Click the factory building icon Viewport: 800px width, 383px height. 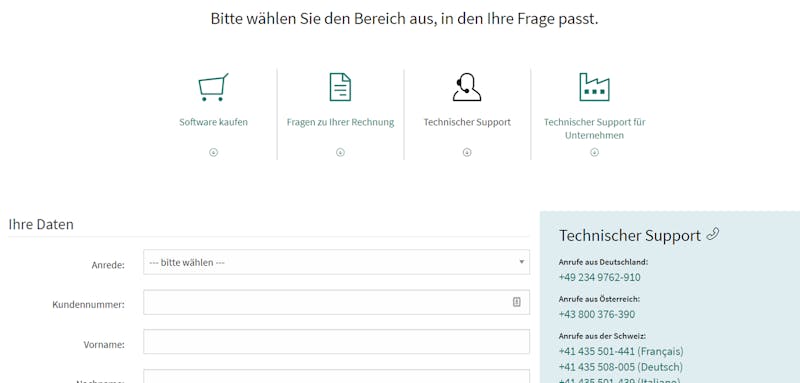coord(594,87)
